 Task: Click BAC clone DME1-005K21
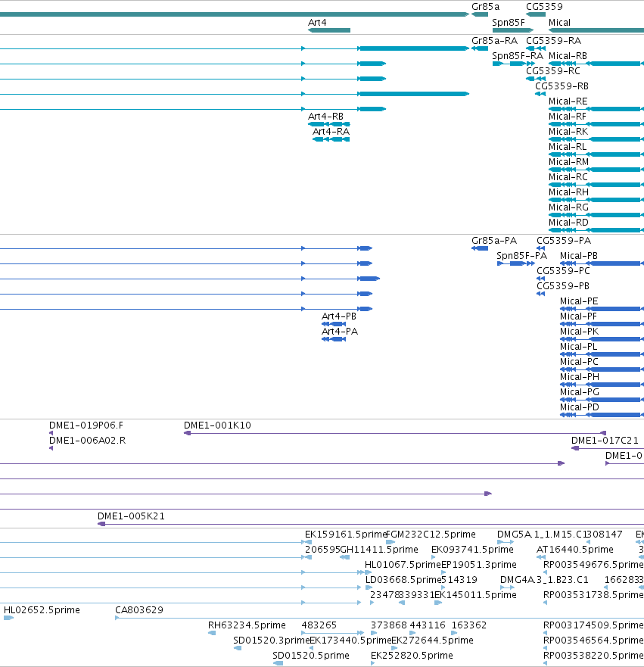click(371, 524)
